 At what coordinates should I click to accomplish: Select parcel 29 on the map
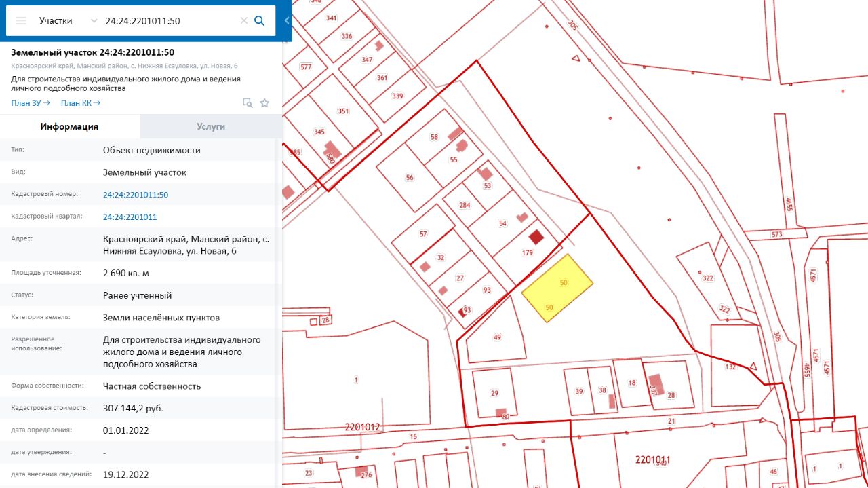[x=494, y=394]
